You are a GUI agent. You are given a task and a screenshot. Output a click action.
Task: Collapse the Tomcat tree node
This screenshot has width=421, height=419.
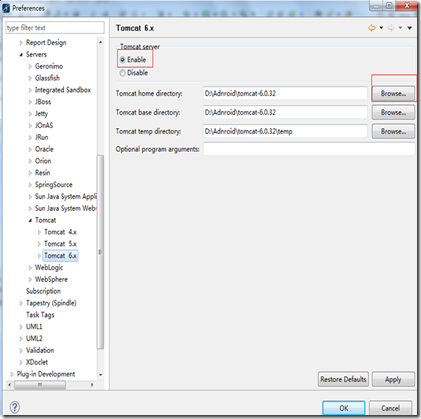[30, 220]
